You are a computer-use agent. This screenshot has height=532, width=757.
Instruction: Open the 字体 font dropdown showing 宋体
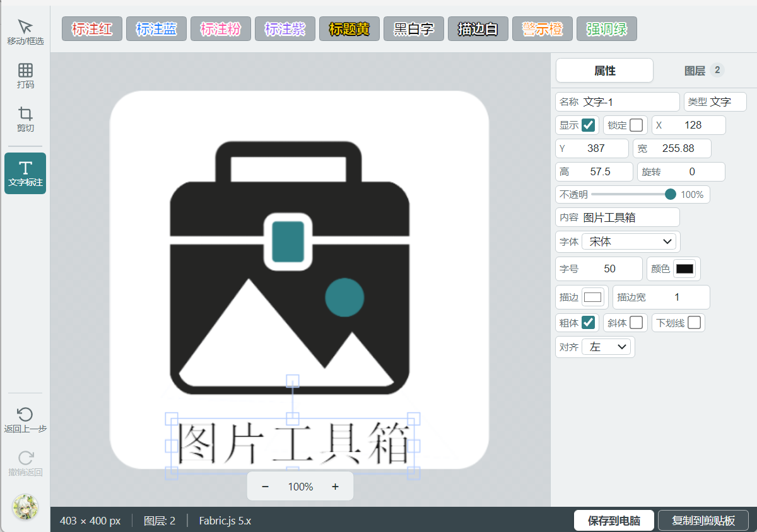click(x=629, y=241)
